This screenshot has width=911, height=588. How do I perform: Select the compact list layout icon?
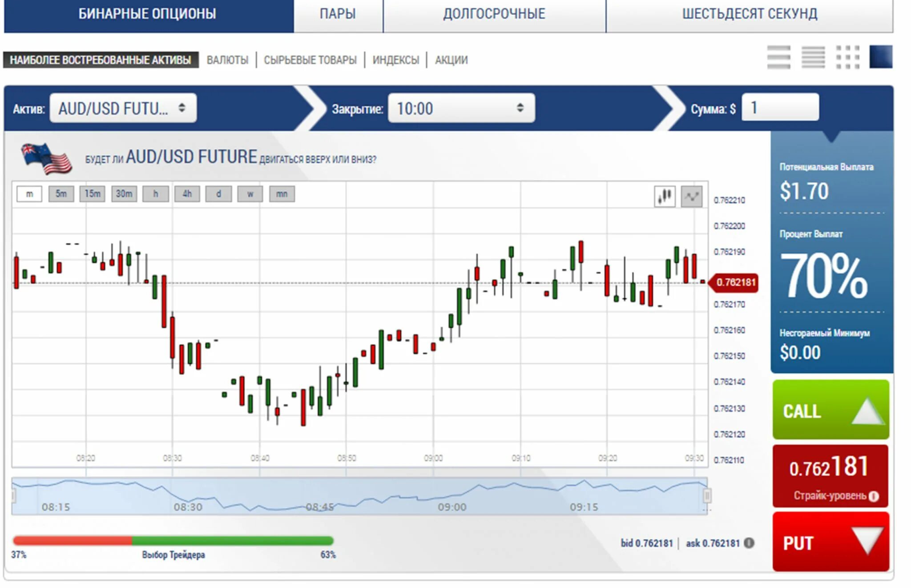click(813, 57)
